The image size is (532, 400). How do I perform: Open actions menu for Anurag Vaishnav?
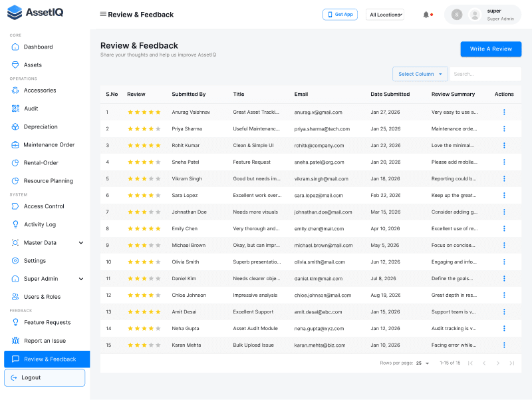pos(504,112)
